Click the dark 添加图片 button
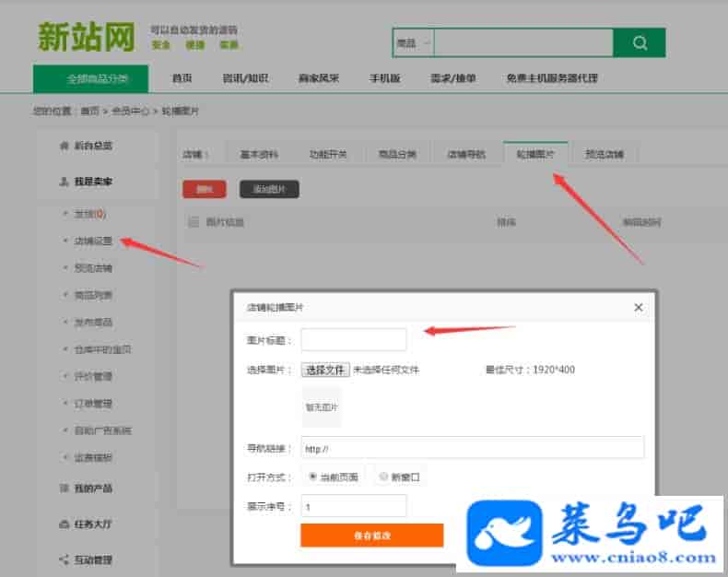Image resolution: width=728 pixels, height=577 pixels. click(269, 189)
